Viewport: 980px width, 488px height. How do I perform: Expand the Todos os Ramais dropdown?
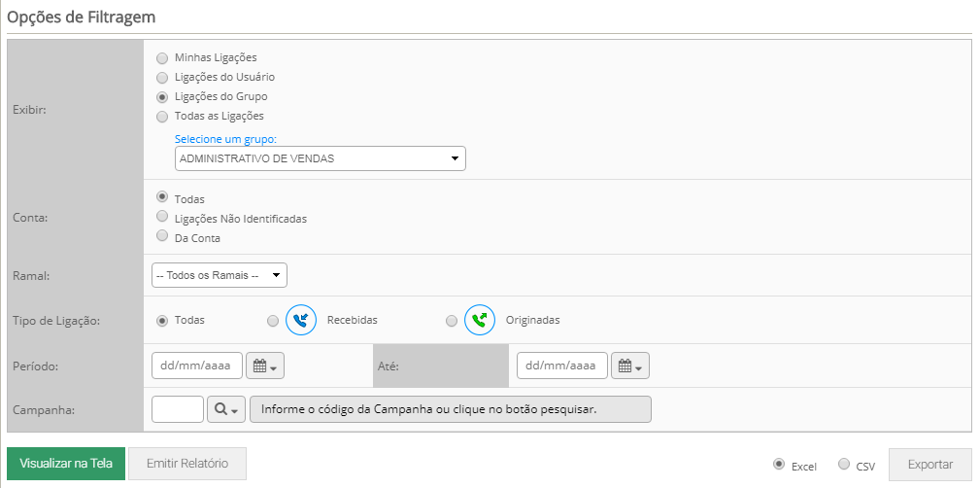220,275
